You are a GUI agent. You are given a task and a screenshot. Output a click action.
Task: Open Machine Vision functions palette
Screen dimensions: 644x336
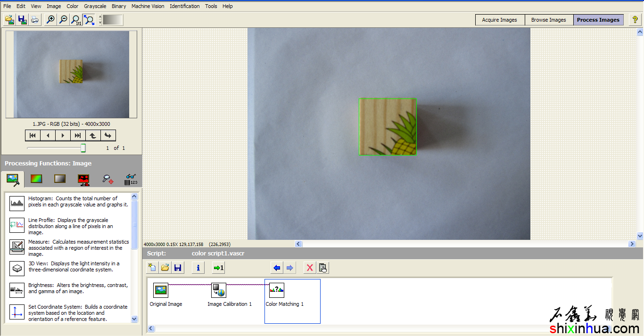coord(107,179)
